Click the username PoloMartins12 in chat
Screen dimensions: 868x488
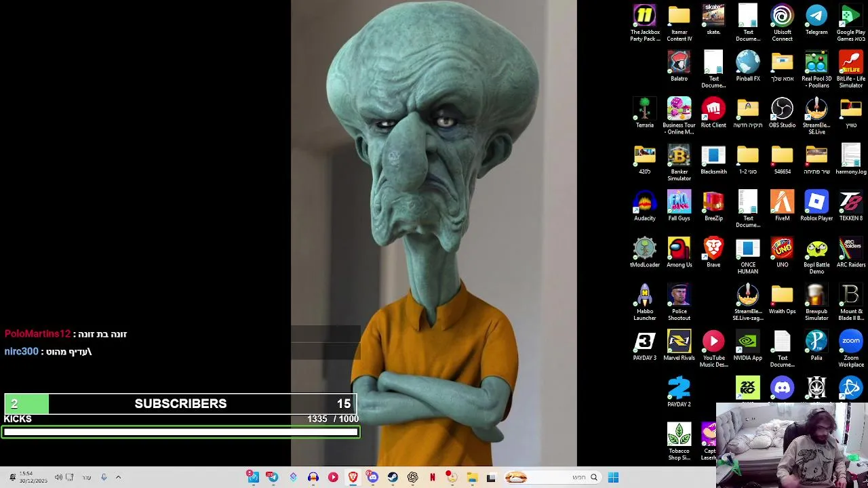37,334
